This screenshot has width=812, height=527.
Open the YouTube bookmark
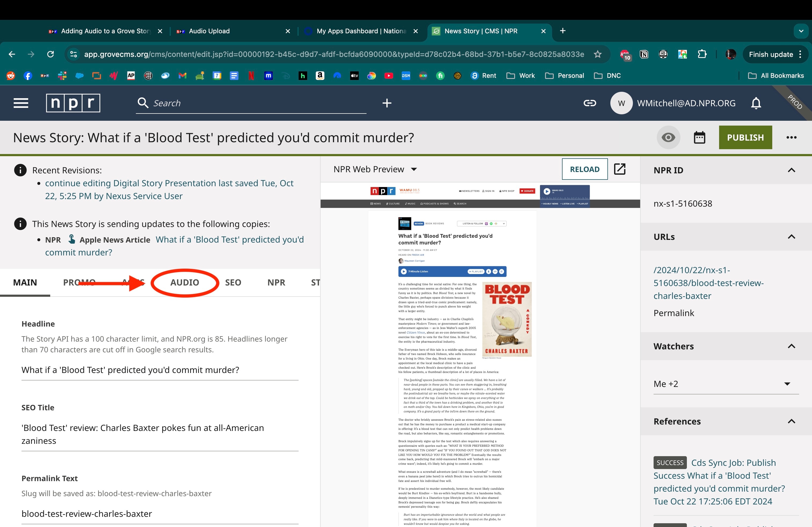(x=389, y=75)
